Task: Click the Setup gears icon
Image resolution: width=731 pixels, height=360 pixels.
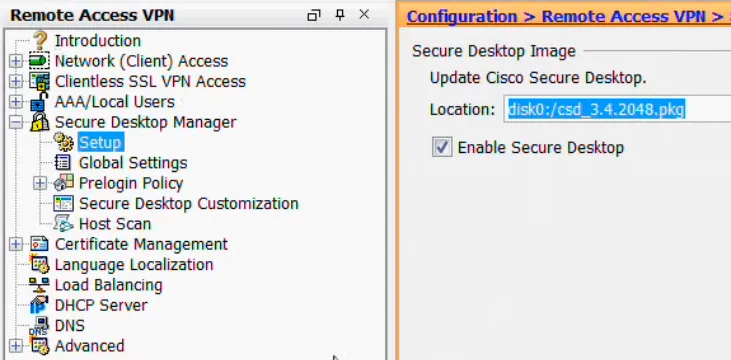Action: click(63, 142)
